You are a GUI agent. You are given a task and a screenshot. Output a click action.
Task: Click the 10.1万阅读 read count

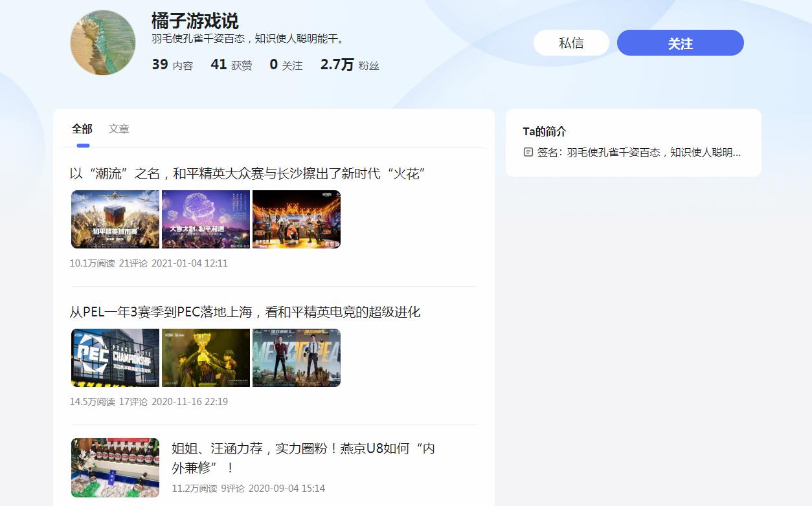point(93,263)
